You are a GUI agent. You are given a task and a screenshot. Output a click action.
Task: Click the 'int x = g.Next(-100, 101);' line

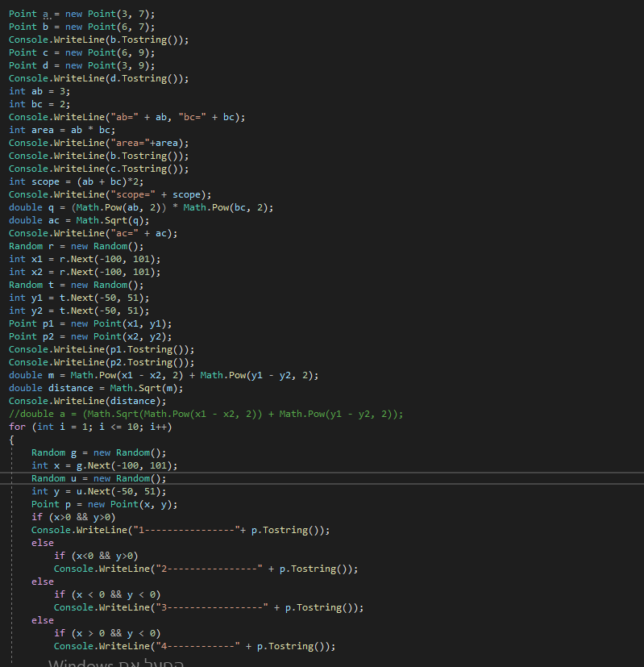(x=105, y=466)
